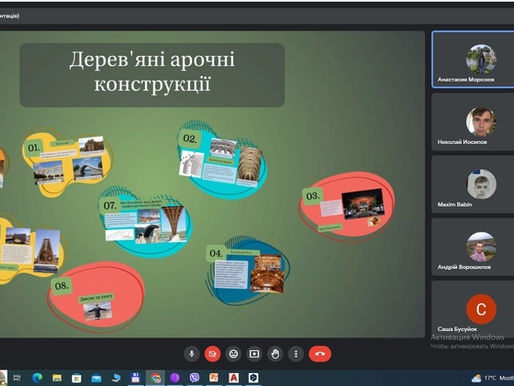Viewport: 514px width, 386px height.
Task: Open section 03 red bubble
Action: coord(347,206)
